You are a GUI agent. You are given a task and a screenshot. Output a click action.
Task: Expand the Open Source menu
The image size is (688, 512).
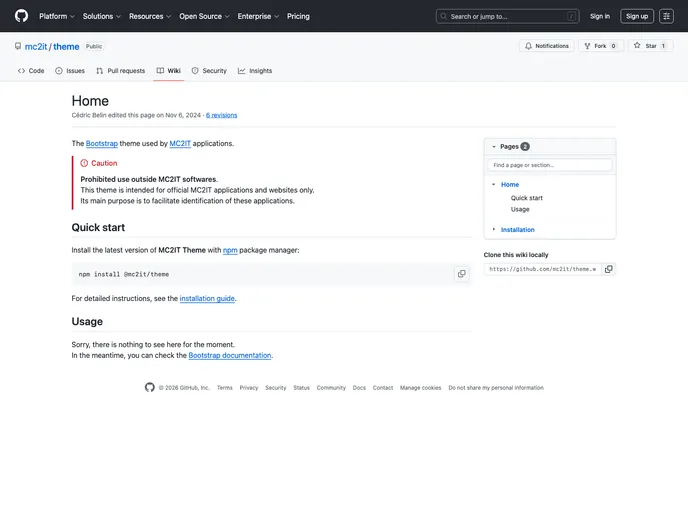point(204,16)
